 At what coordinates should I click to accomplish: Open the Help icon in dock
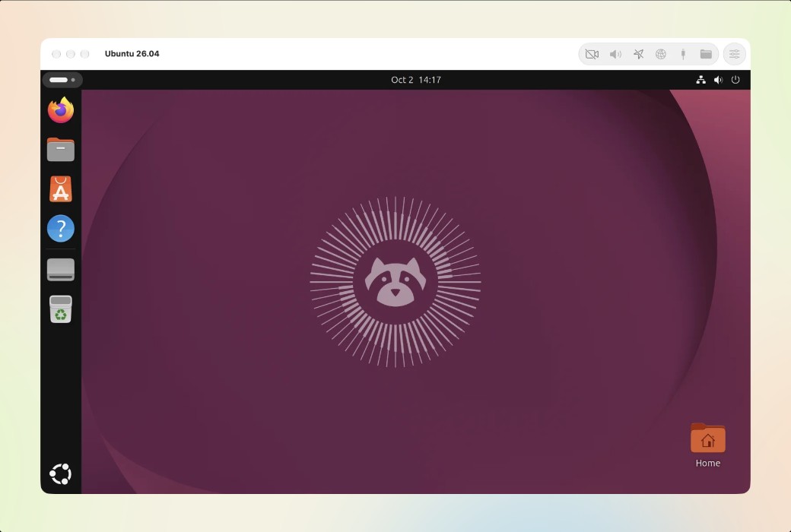point(61,229)
